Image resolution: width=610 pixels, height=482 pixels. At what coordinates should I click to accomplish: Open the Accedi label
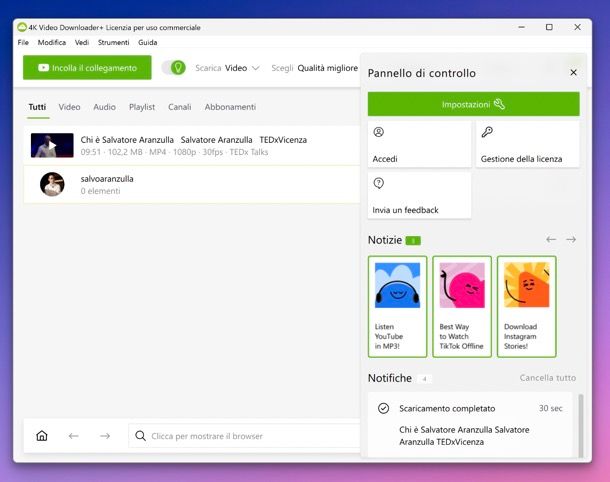pos(385,159)
